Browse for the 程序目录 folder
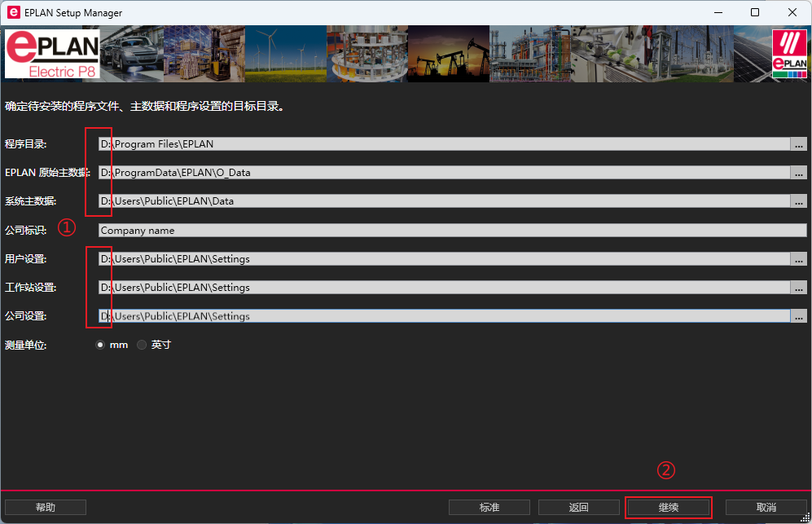The image size is (812, 524). (798, 144)
